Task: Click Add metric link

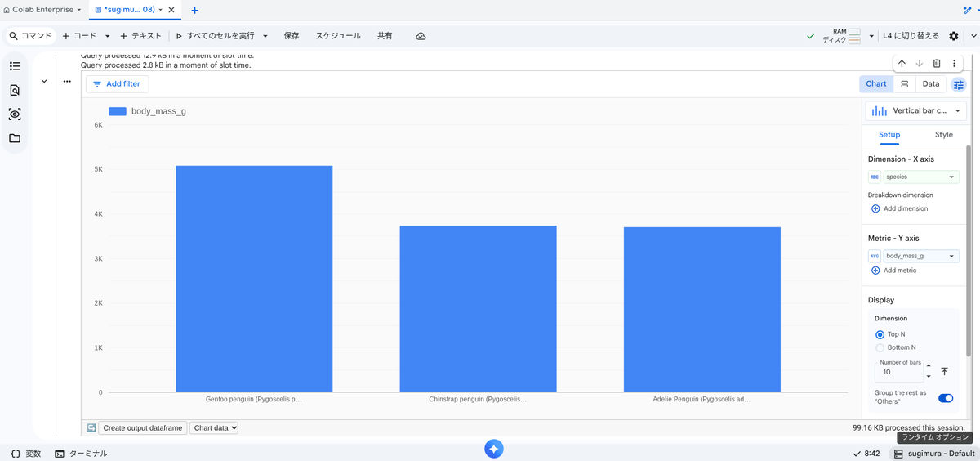Action: pos(893,270)
